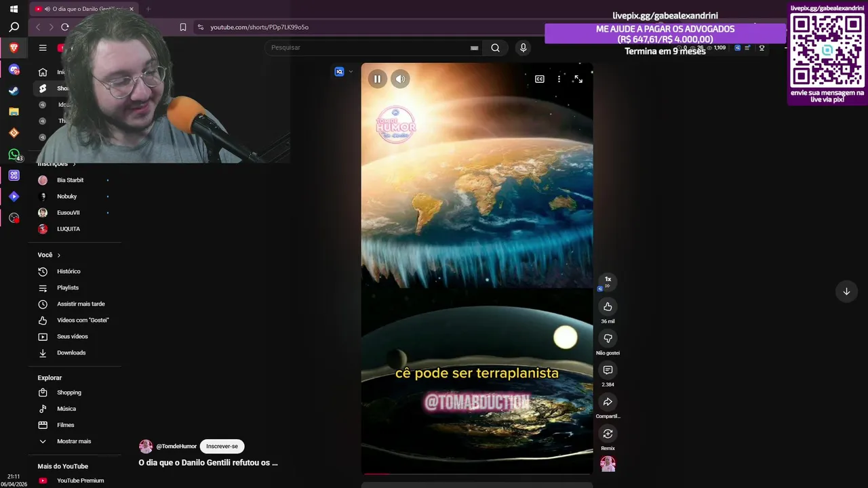Toggle closed captions on the Short

click(540, 79)
